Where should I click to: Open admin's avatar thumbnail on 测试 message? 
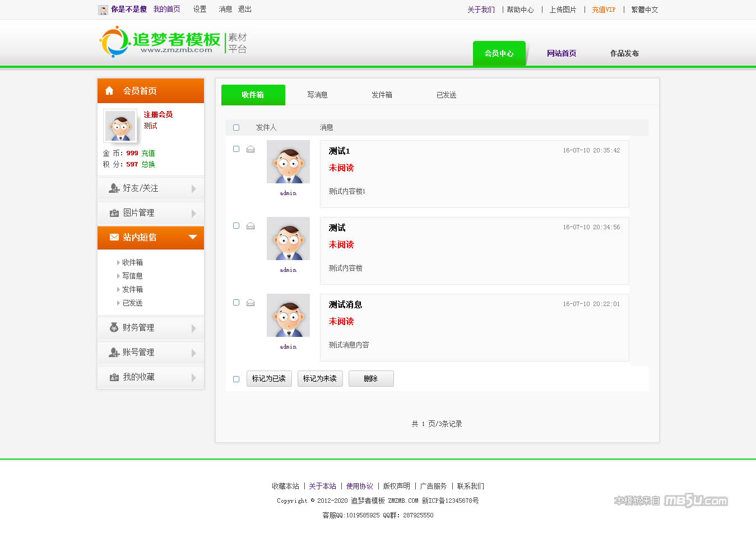coord(288,239)
